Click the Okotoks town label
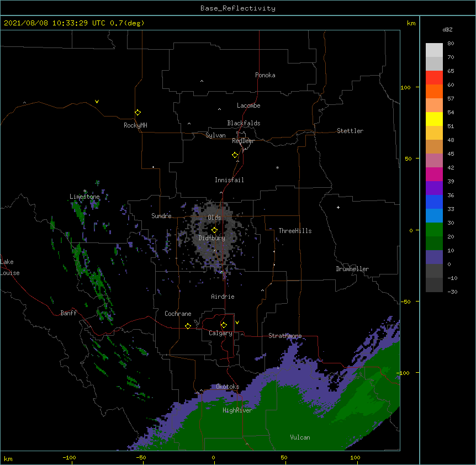The width and height of the screenshot is (476, 465). [x=228, y=387]
